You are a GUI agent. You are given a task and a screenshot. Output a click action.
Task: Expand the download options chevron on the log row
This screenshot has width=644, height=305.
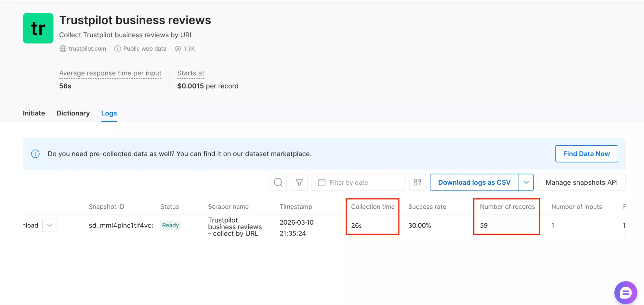[50, 225]
